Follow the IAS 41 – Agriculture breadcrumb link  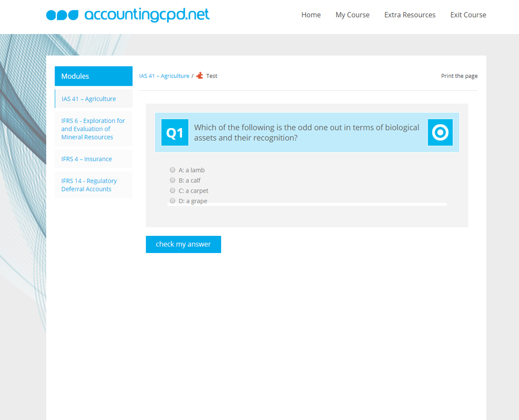pos(164,76)
